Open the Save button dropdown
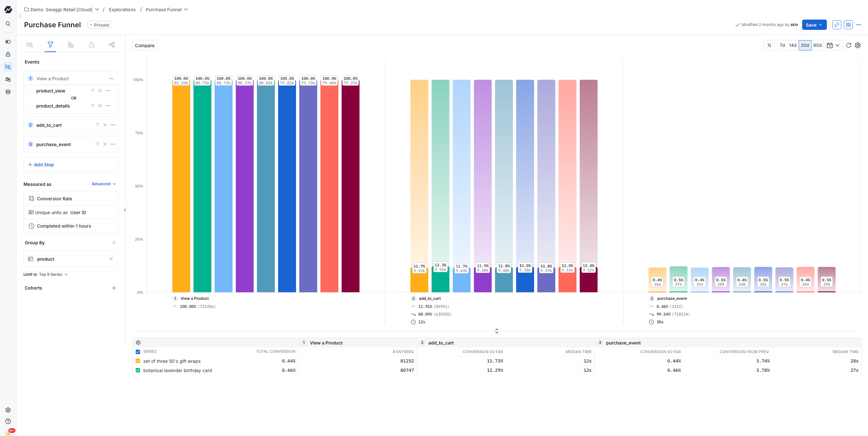 [820, 25]
